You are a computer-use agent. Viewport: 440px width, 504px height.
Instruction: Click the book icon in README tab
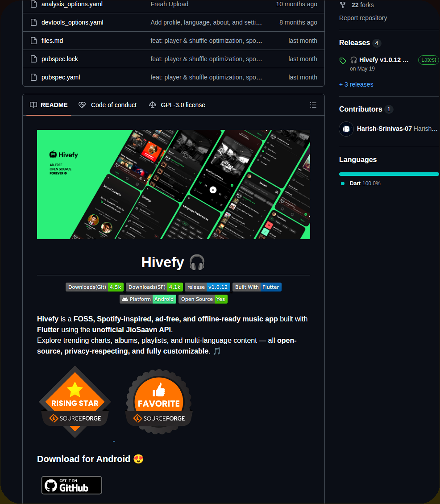click(33, 105)
